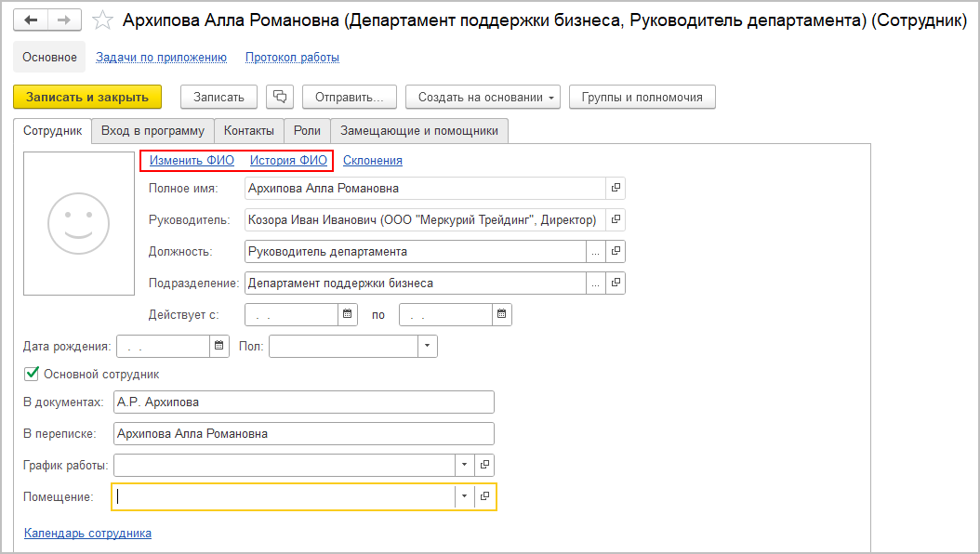This screenshot has width=980, height=554.
Task: Expand the График работы dropdown
Action: coord(464,465)
